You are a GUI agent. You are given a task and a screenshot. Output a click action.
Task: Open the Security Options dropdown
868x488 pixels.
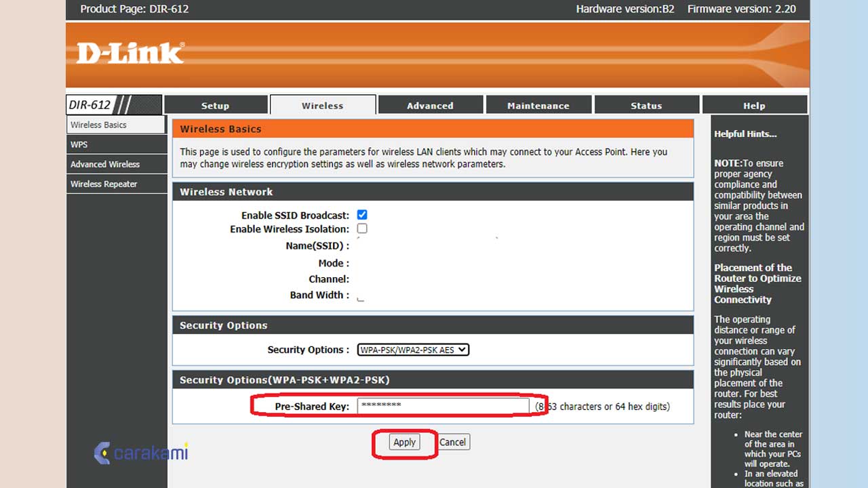[x=413, y=350]
